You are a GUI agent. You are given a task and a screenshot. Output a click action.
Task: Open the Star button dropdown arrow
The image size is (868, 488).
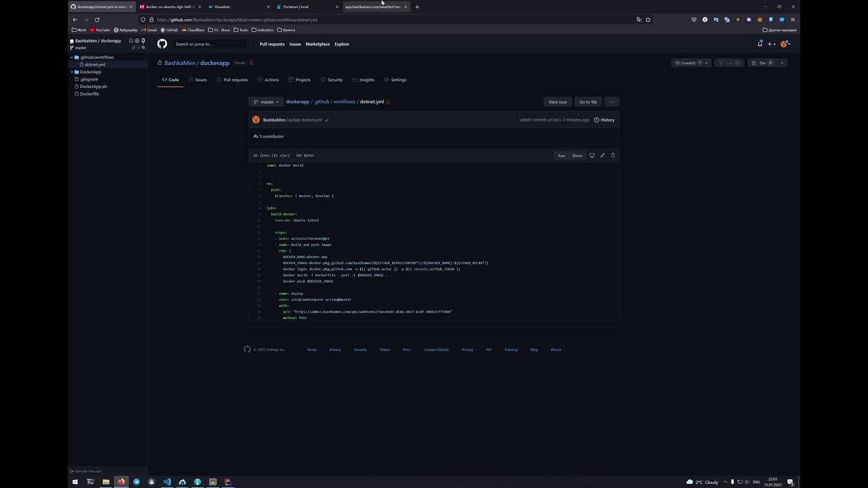(782, 63)
